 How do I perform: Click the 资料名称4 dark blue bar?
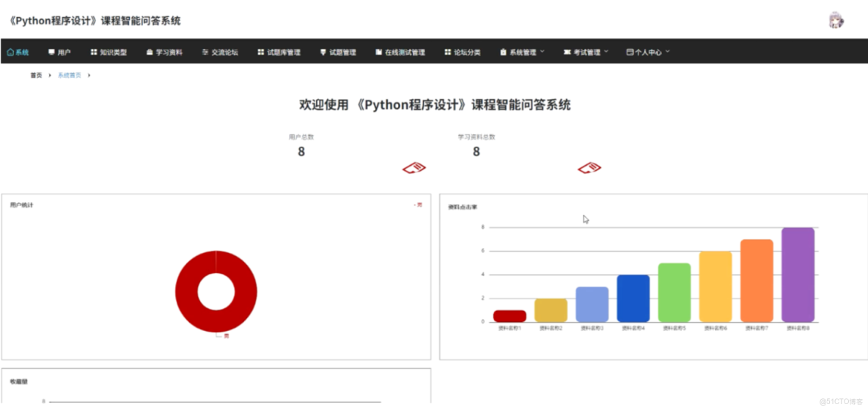point(633,298)
